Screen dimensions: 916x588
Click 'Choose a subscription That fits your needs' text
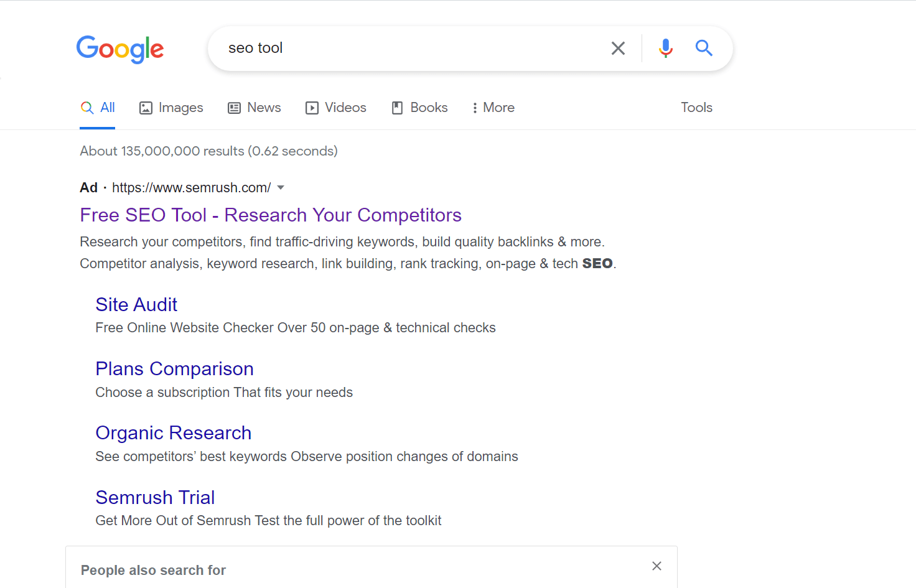[224, 393]
